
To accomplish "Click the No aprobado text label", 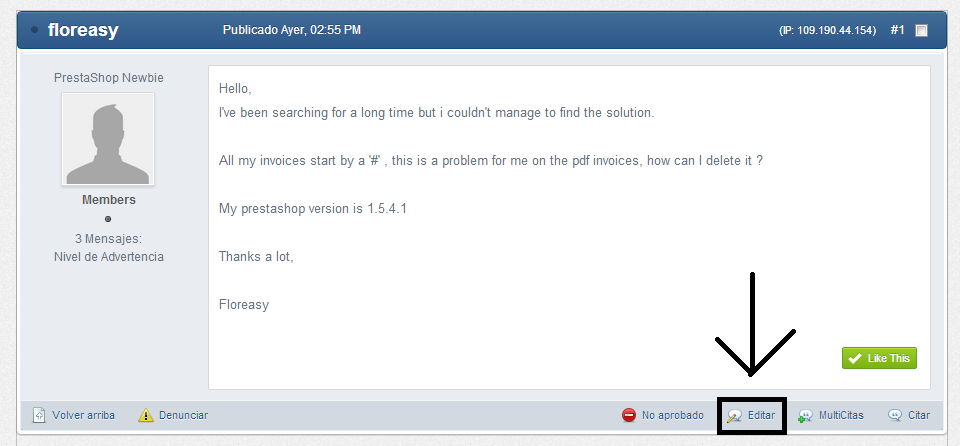I will click(x=672, y=415).
